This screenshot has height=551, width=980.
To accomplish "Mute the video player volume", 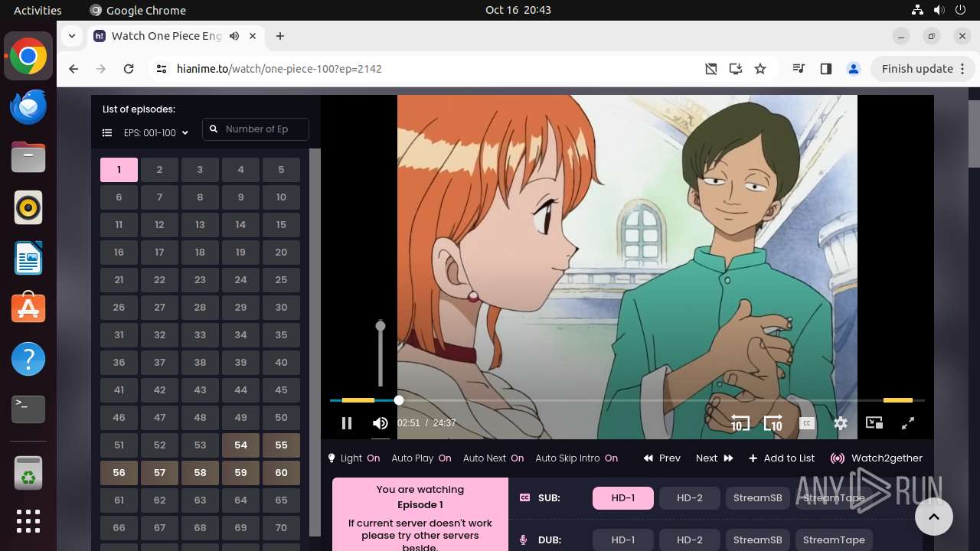I will coord(381,423).
